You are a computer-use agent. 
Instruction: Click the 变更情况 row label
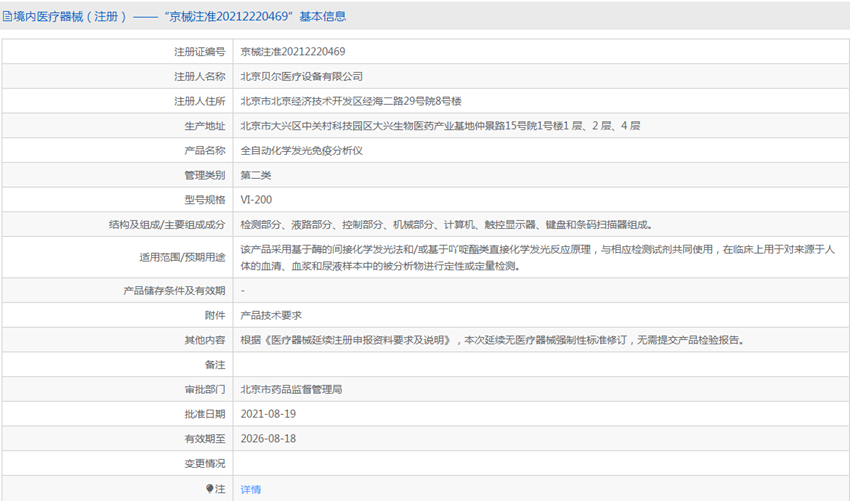(x=204, y=464)
